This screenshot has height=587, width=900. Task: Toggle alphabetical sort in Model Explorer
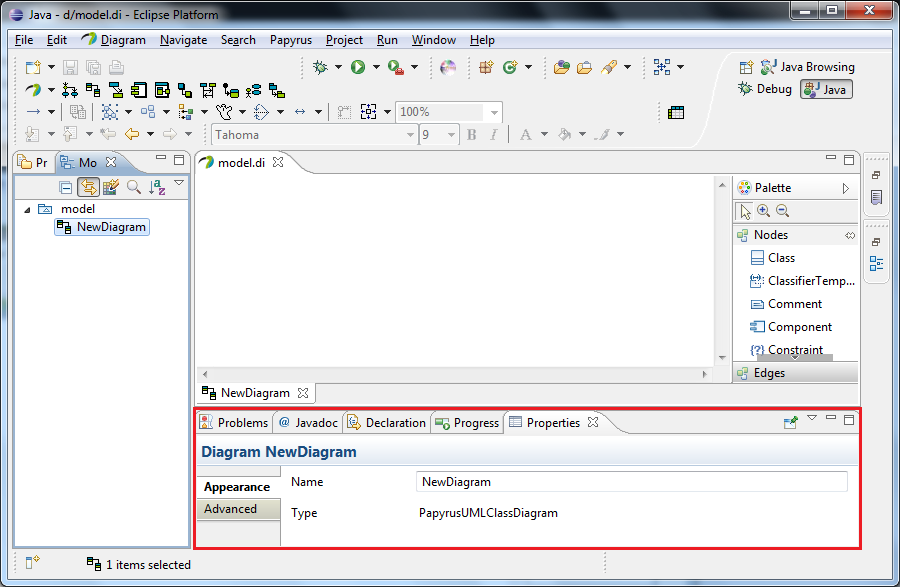point(157,186)
